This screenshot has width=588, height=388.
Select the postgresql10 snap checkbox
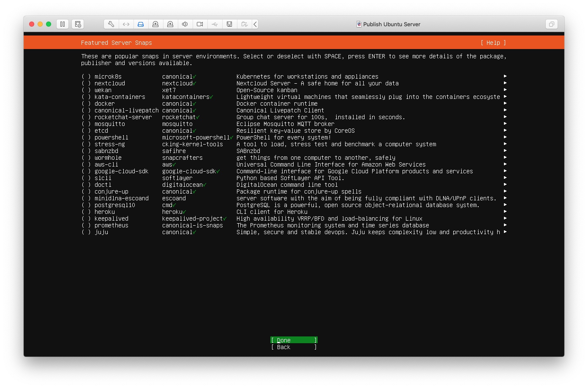[x=86, y=205]
